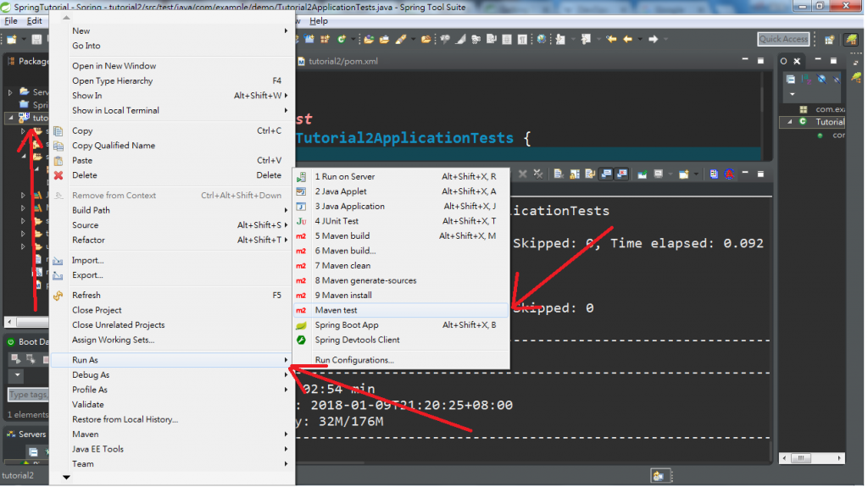This screenshot has height=487, width=868.
Task: Click the Back navigation arrow in toolbar
Action: 627,39
